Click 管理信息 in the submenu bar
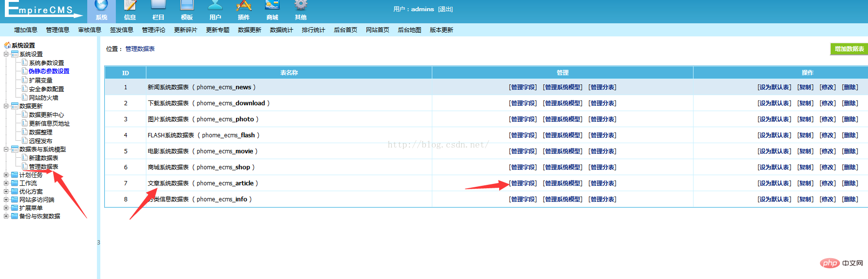This screenshot has height=279, width=868. [58, 30]
